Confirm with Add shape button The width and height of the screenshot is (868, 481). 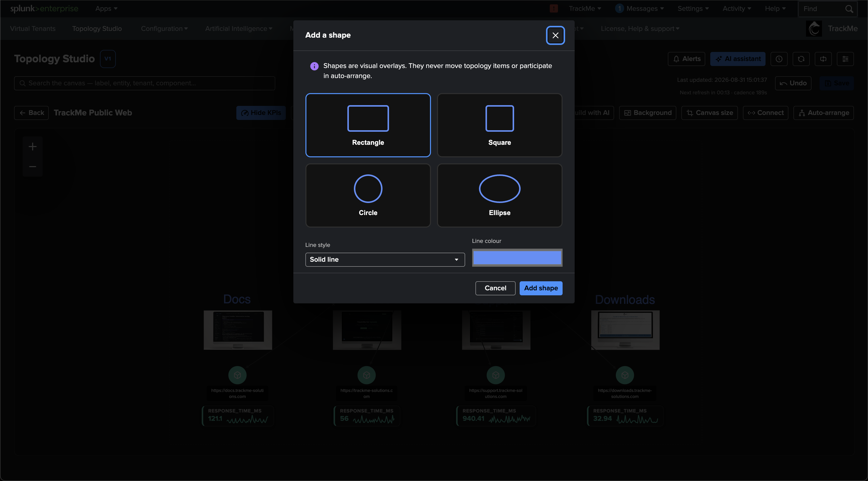tap(541, 288)
